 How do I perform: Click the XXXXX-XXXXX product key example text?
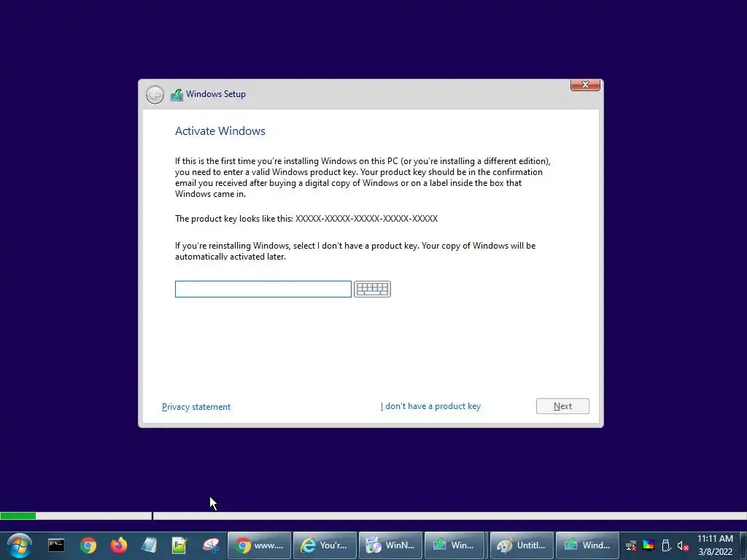point(366,219)
